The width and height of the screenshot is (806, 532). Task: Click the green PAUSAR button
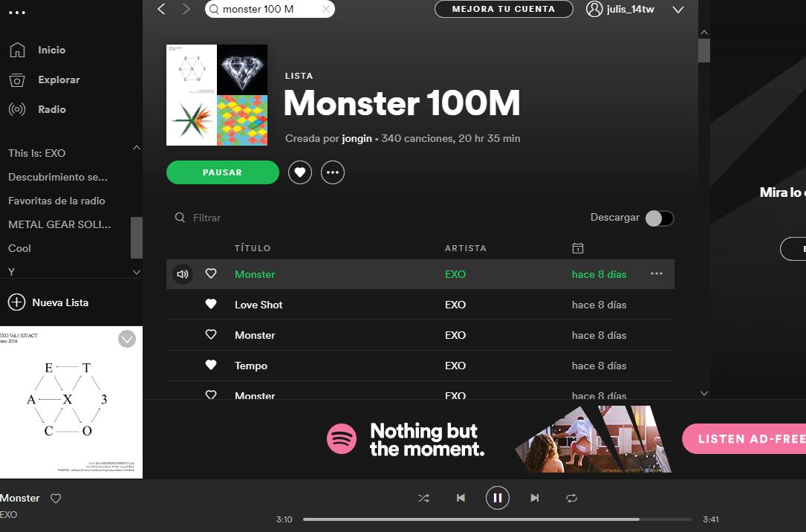(x=223, y=172)
